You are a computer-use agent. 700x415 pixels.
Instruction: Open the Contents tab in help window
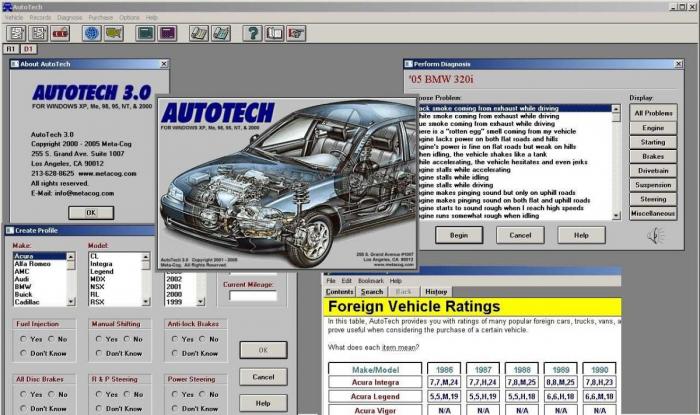(x=339, y=292)
